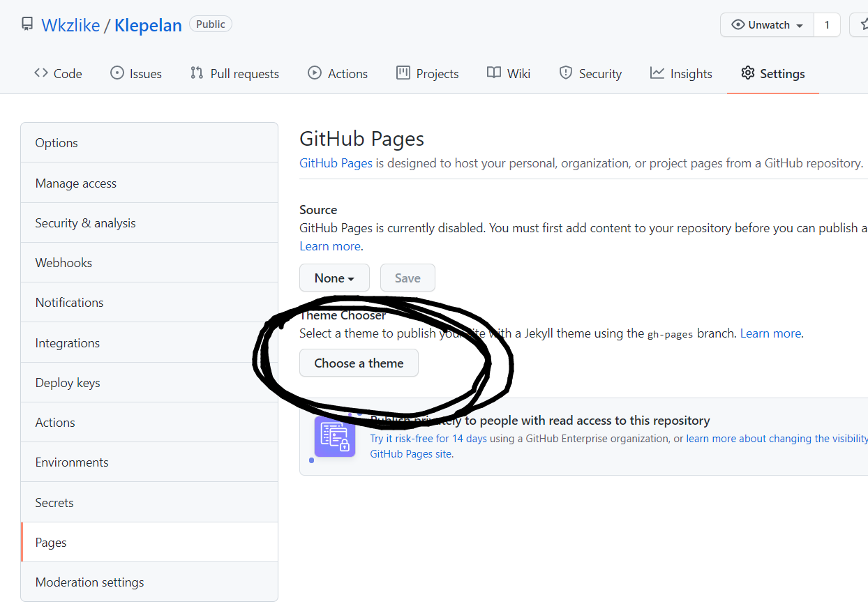Click the Public visibility badge

point(211,24)
